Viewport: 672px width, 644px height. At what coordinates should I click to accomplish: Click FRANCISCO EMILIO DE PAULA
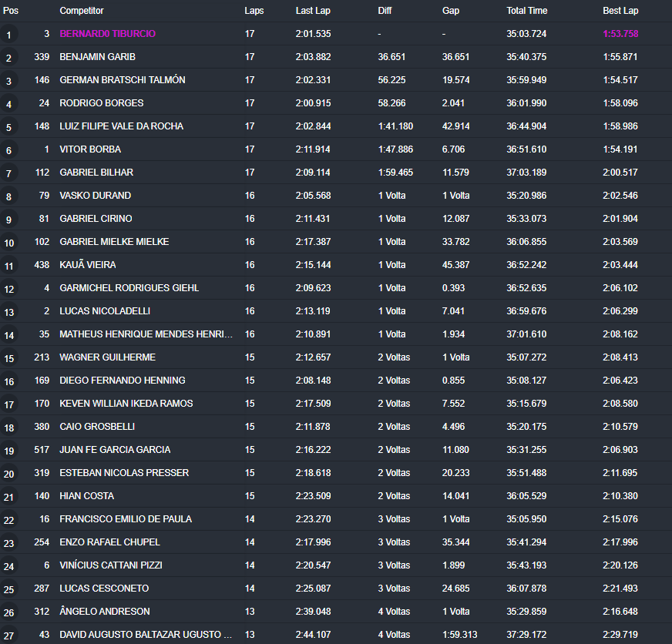[126, 520]
